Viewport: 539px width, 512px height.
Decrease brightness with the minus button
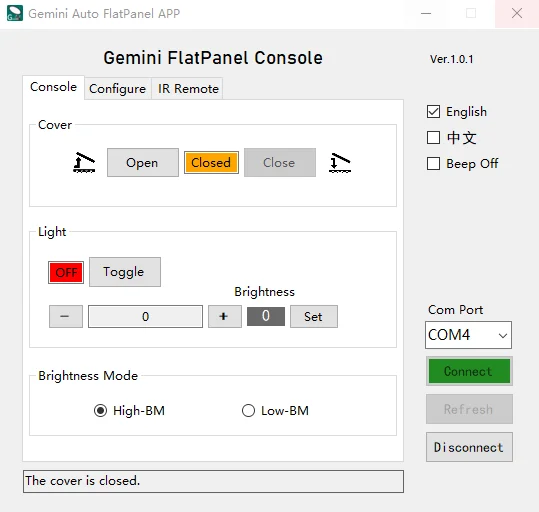click(66, 316)
